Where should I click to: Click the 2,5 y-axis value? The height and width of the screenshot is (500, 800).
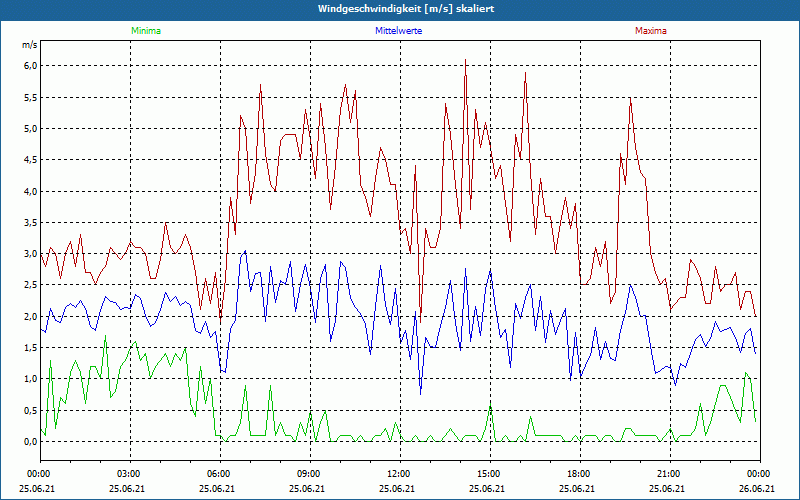[29, 285]
